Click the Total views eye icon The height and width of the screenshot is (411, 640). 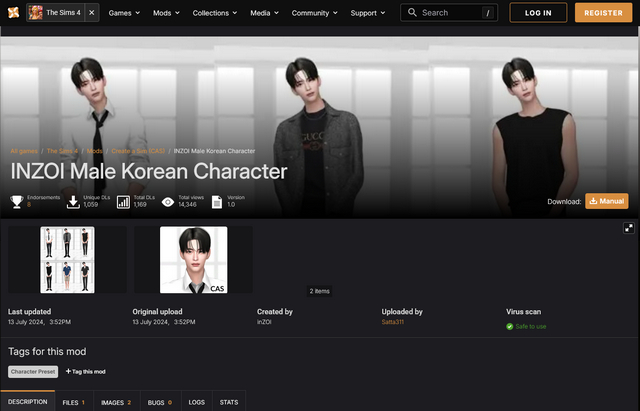(168, 202)
